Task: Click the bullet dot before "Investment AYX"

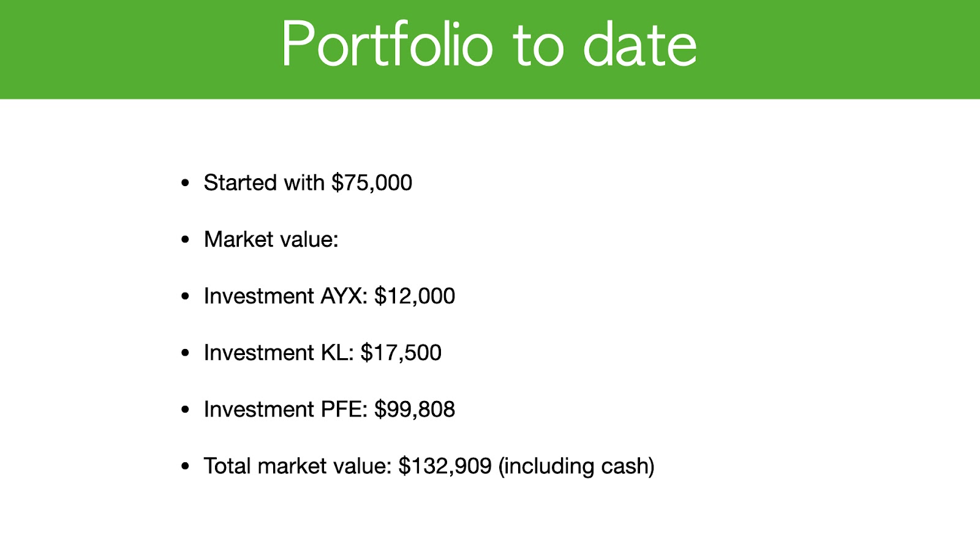Action: coord(186,297)
